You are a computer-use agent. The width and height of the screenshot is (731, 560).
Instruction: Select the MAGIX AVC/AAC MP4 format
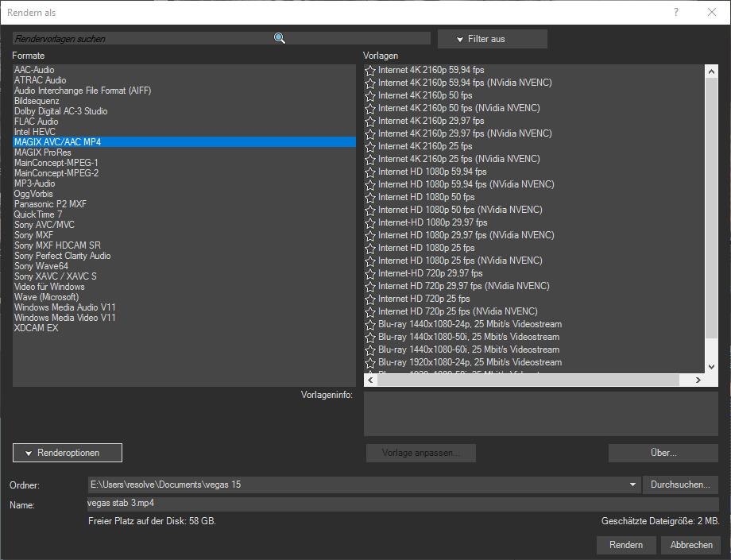tap(184, 142)
